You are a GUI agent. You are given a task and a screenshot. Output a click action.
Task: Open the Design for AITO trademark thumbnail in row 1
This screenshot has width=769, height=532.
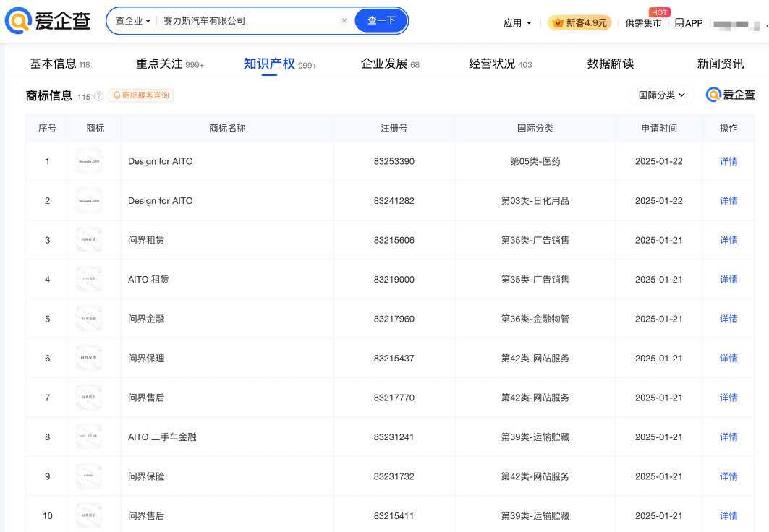coord(89,161)
